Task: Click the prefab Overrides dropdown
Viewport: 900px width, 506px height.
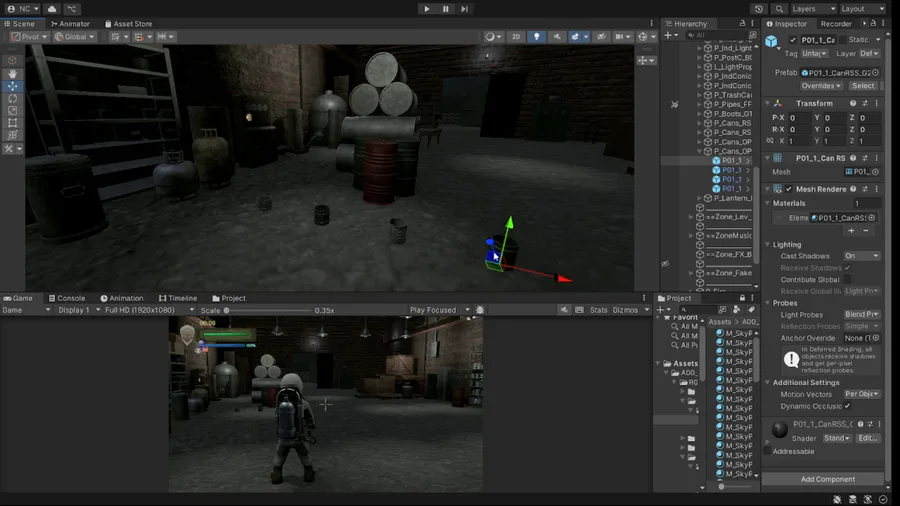Action: coord(821,85)
